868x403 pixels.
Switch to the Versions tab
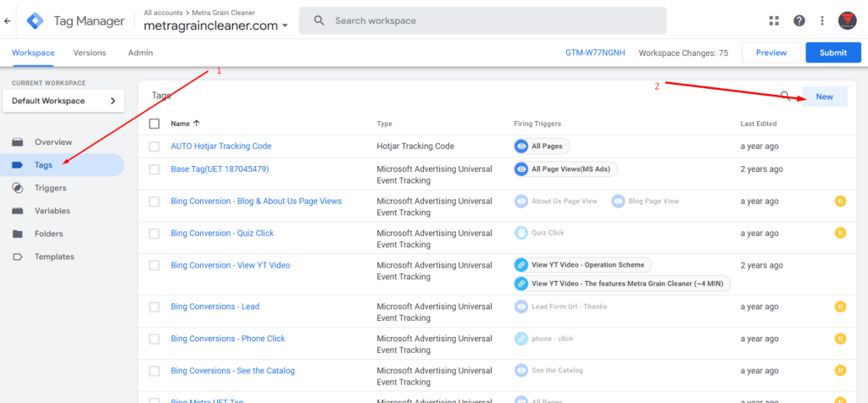(x=89, y=52)
